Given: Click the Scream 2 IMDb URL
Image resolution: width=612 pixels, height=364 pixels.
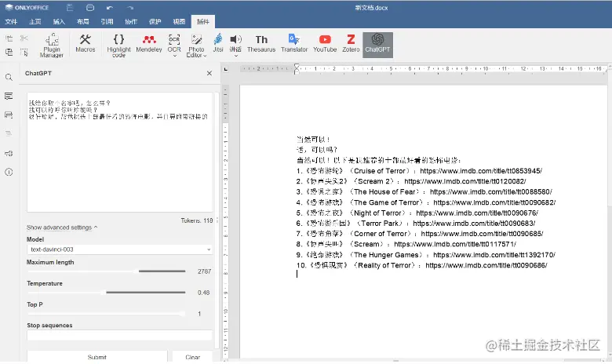Looking at the screenshot, I should click(464, 181).
